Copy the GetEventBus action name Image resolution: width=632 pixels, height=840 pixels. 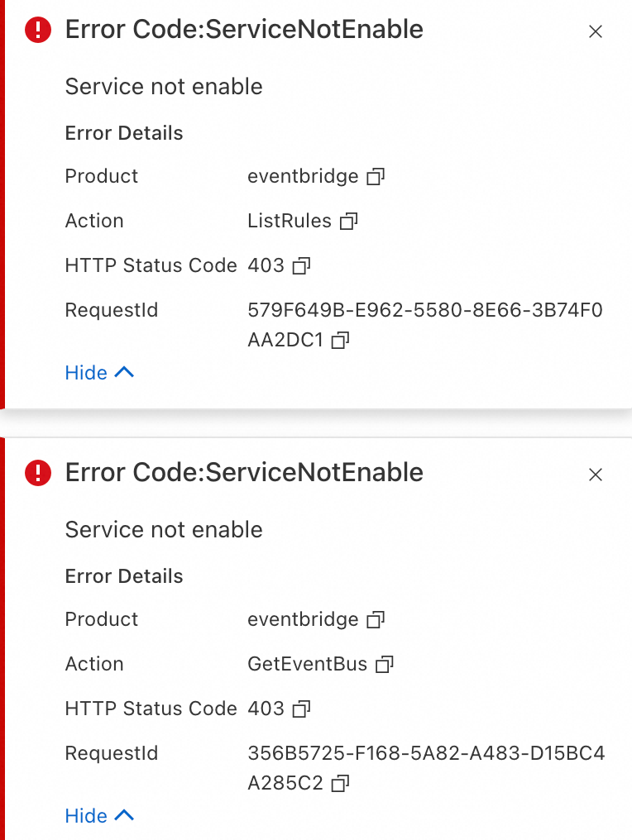coord(384,664)
